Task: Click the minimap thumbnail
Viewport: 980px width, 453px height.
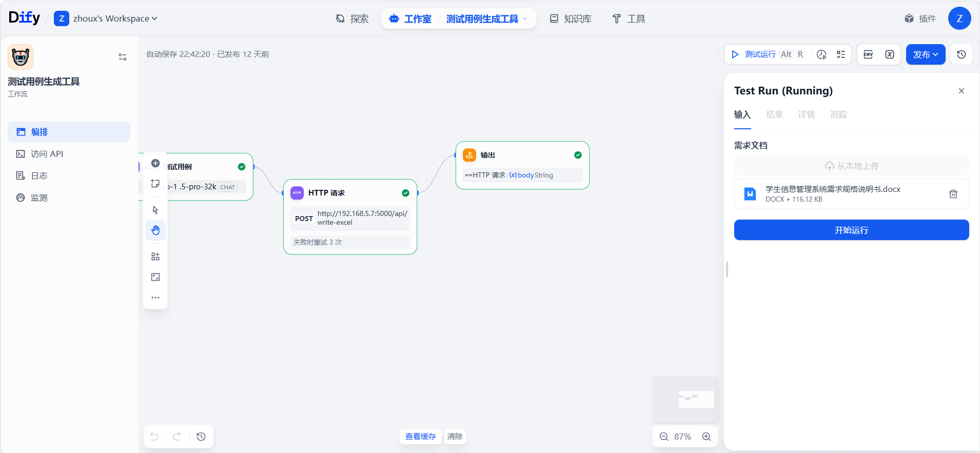Action: coord(685,399)
